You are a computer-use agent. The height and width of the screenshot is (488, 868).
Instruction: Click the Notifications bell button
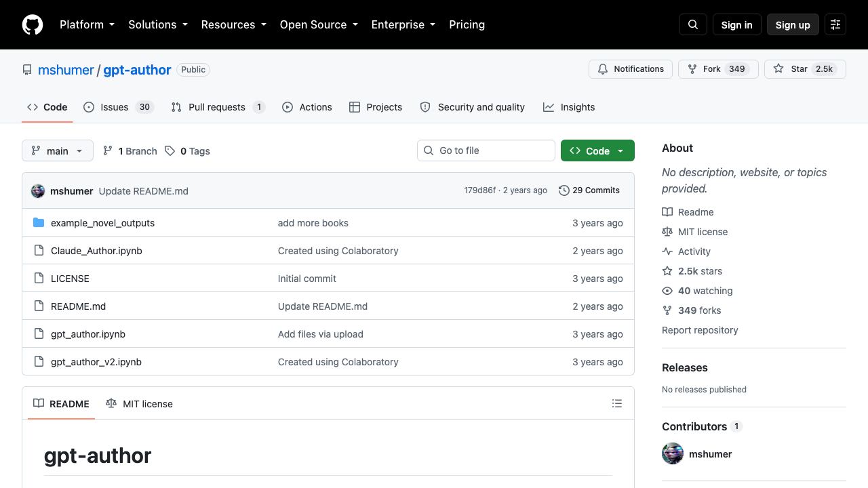631,69
